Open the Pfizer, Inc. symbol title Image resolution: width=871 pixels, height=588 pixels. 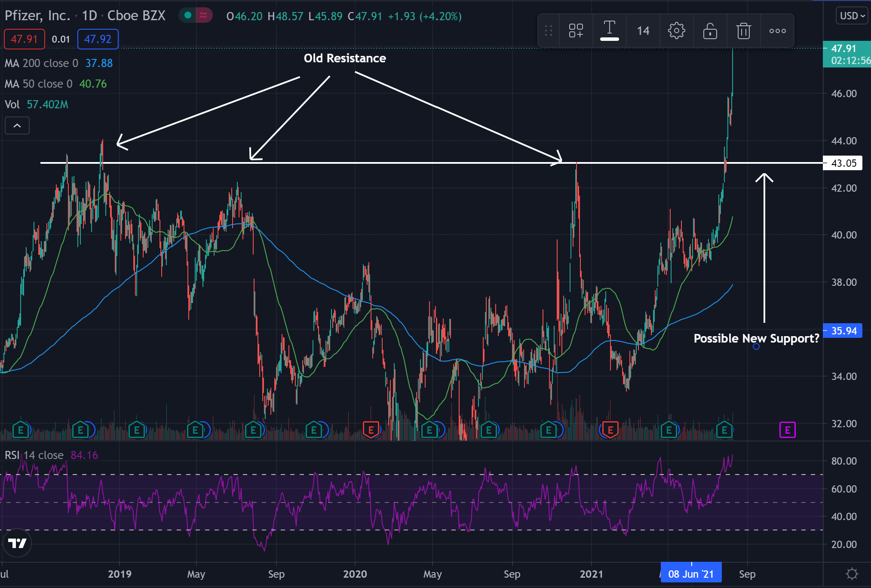(37, 16)
